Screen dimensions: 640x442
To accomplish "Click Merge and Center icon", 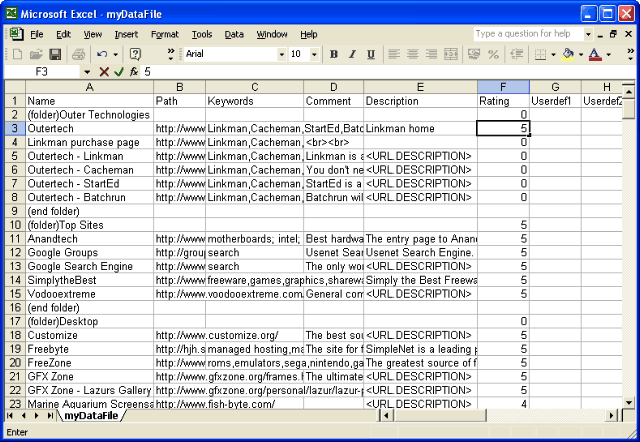I will [451, 54].
